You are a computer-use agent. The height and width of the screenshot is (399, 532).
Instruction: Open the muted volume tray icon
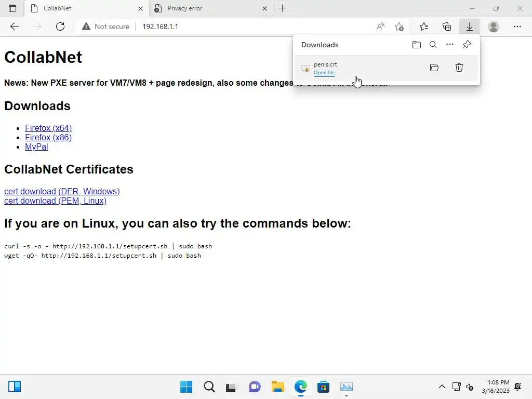pos(470,387)
